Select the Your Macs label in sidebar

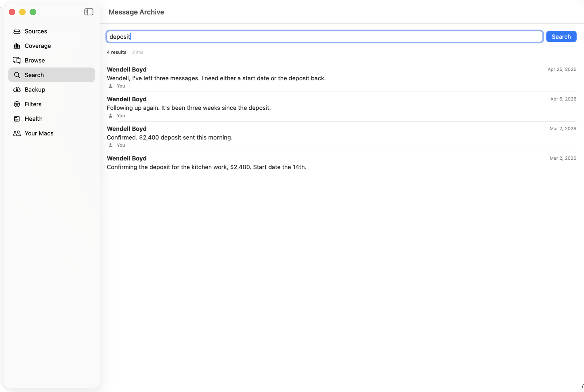pos(39,133)
